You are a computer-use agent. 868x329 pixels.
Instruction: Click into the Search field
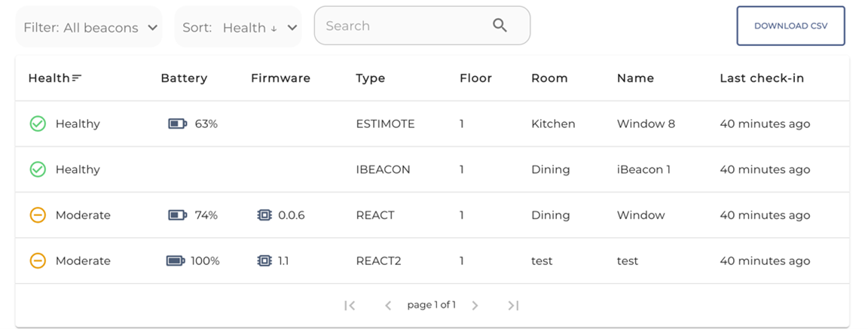pyautogui.click(x=422, y=26)
